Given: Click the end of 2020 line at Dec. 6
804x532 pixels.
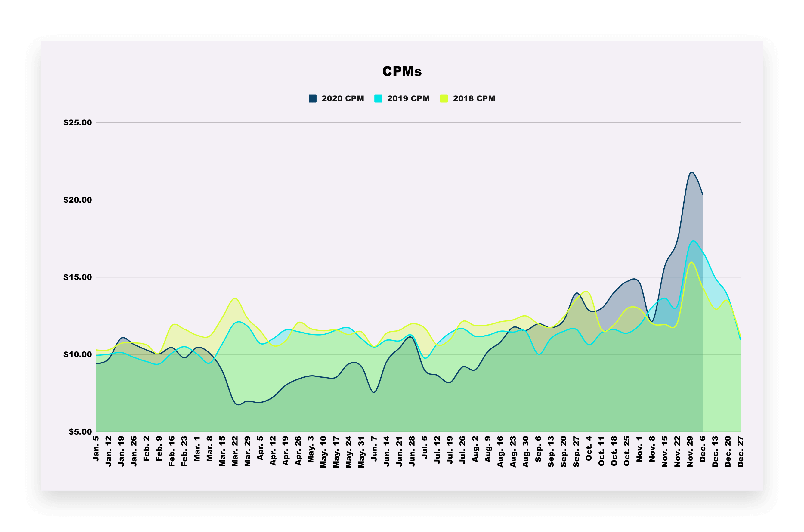Looking at the screenshot, I should click(x=702, y=194).
